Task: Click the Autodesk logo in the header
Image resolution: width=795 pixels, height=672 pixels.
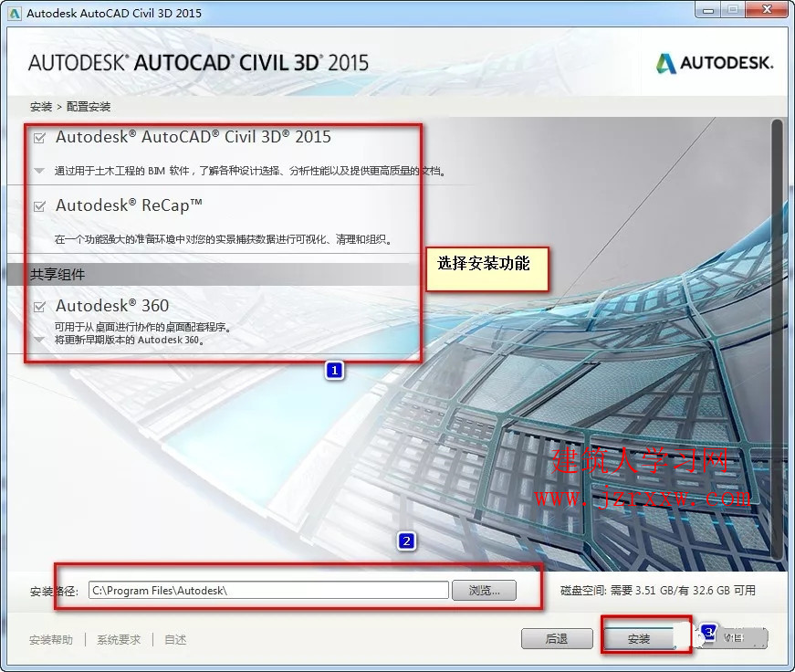Action: [x=715, y=63]
